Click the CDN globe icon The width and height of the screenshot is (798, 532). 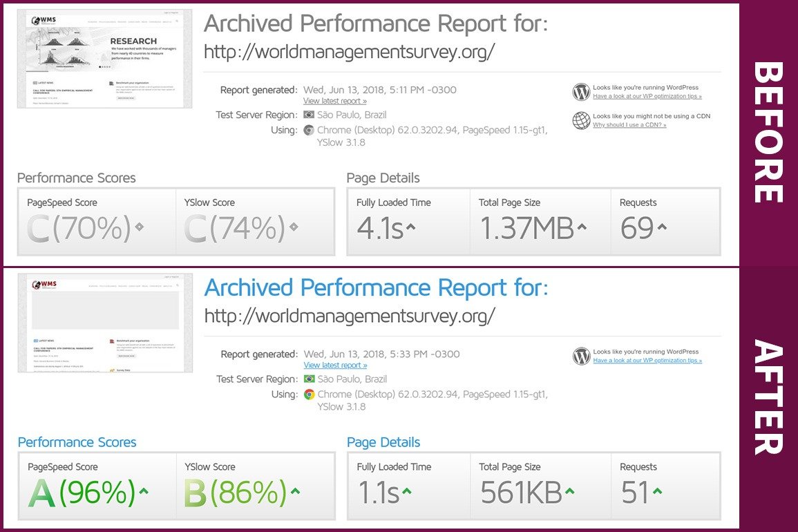(x=581, y=120)
